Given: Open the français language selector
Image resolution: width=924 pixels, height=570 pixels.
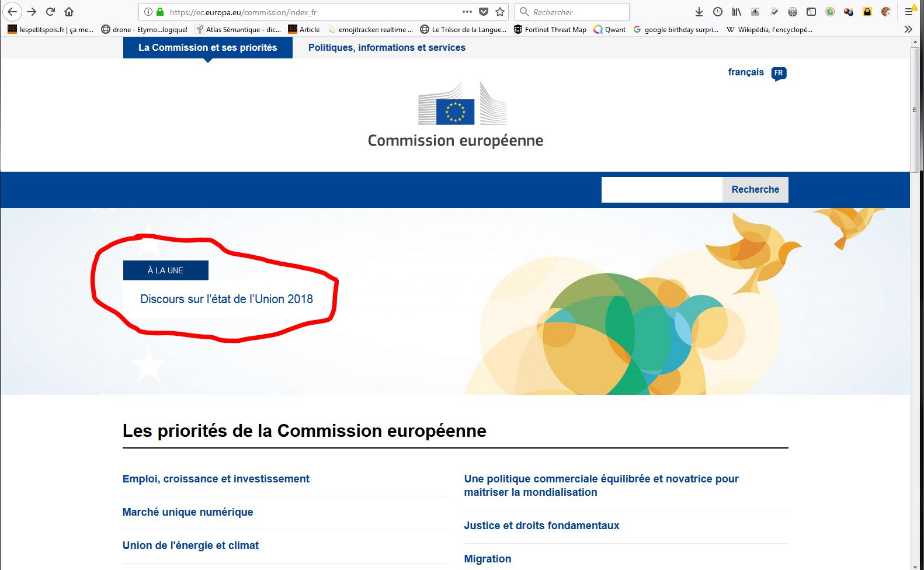Looking at the screenshot, I should click(x=746, y=72).
